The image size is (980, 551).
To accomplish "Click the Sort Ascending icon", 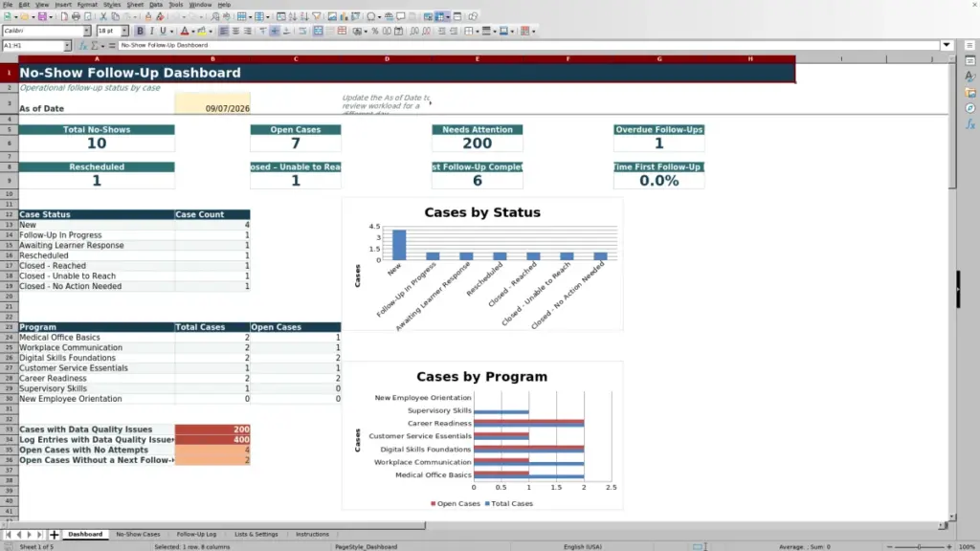I will pos(293,17).
